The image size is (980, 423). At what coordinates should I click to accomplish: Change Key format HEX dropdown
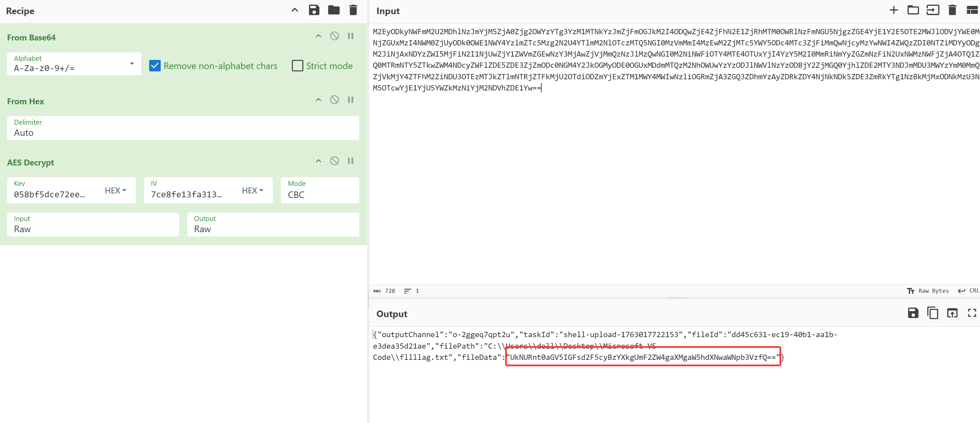click(x=115, y=190)
